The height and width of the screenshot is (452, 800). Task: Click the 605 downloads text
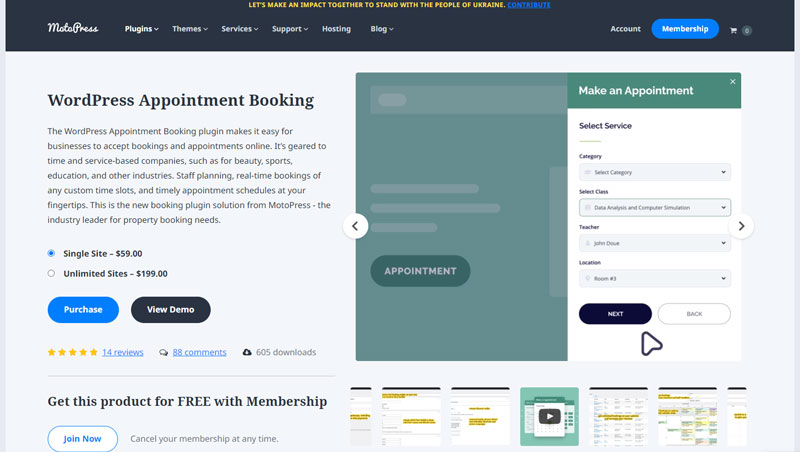tap(286, 353)
